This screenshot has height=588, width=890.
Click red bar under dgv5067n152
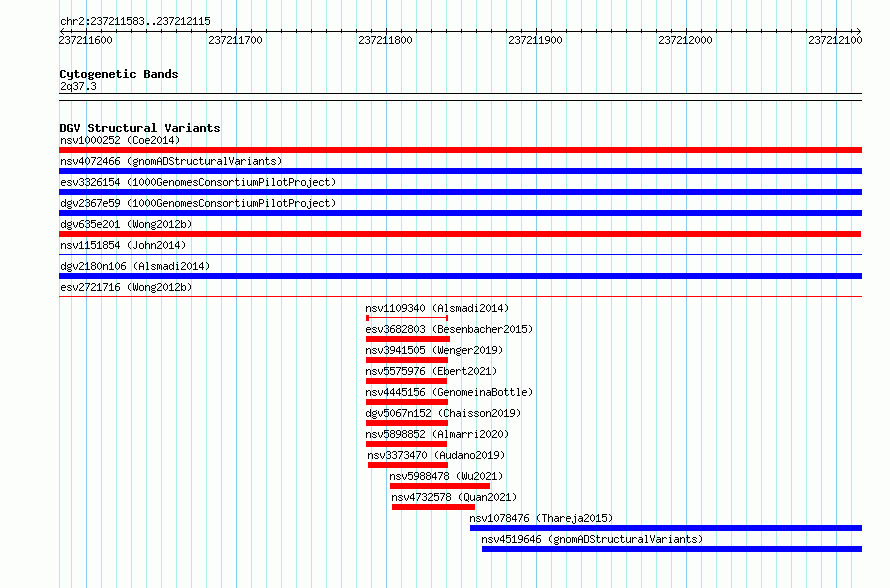(x=407, y=423)
